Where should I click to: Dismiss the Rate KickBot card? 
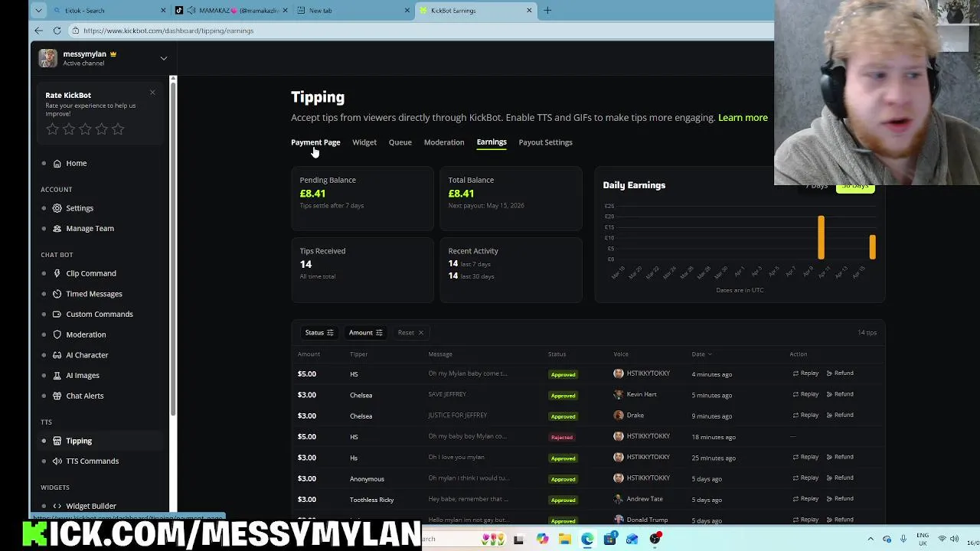tap(152, 93)
